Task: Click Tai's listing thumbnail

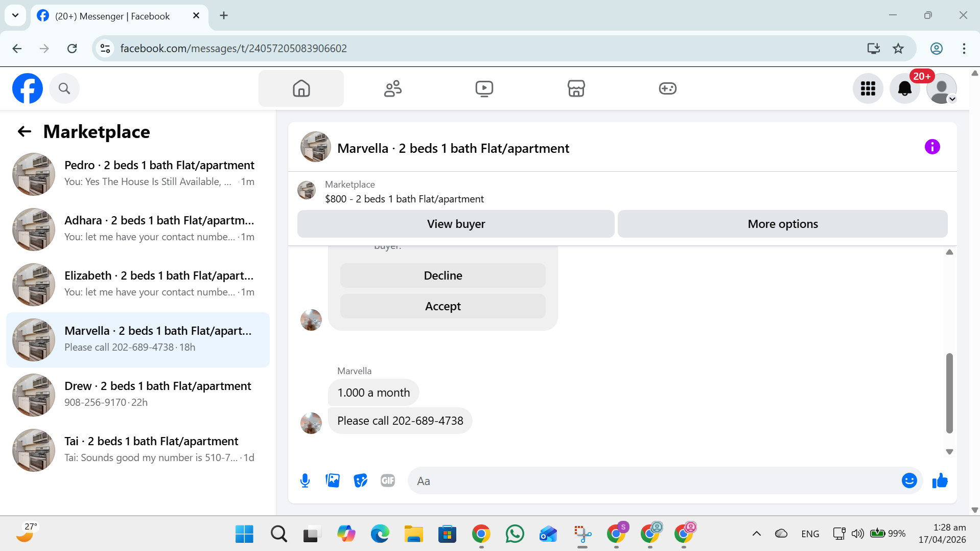Action: coord(34,450)
